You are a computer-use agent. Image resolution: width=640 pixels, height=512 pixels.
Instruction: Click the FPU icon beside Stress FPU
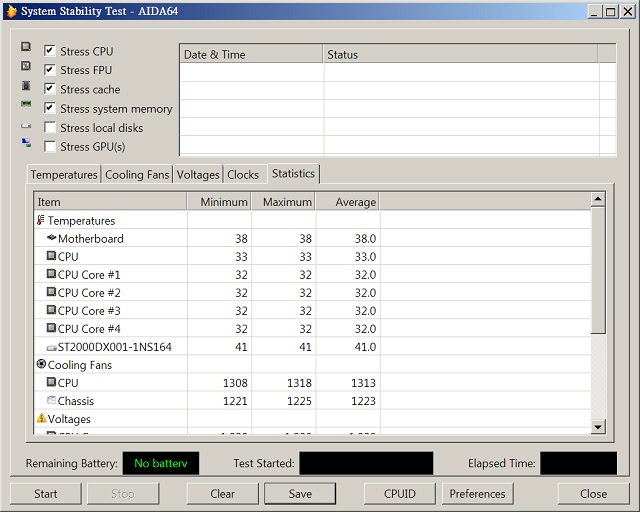[x=26, y=66]
